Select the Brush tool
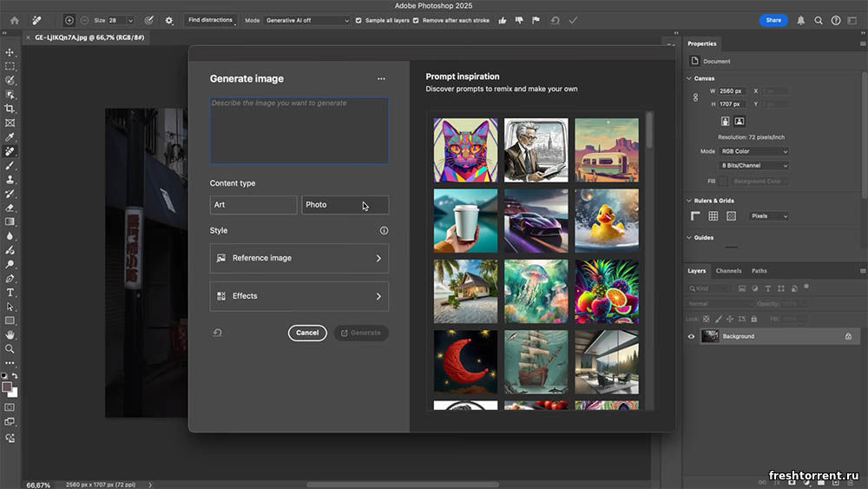Viewport: 868px width, 489px height. click(x=10, y=166)
